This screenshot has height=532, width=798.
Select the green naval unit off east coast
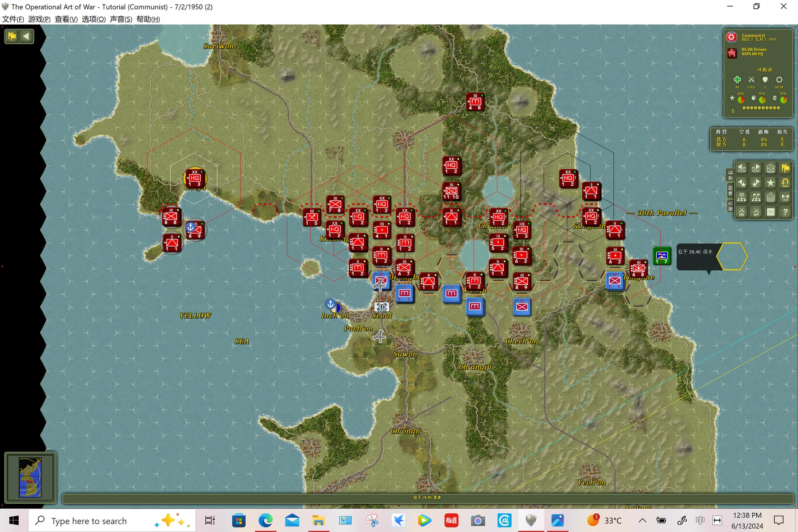pyautogui.click(x=662, y=256)
